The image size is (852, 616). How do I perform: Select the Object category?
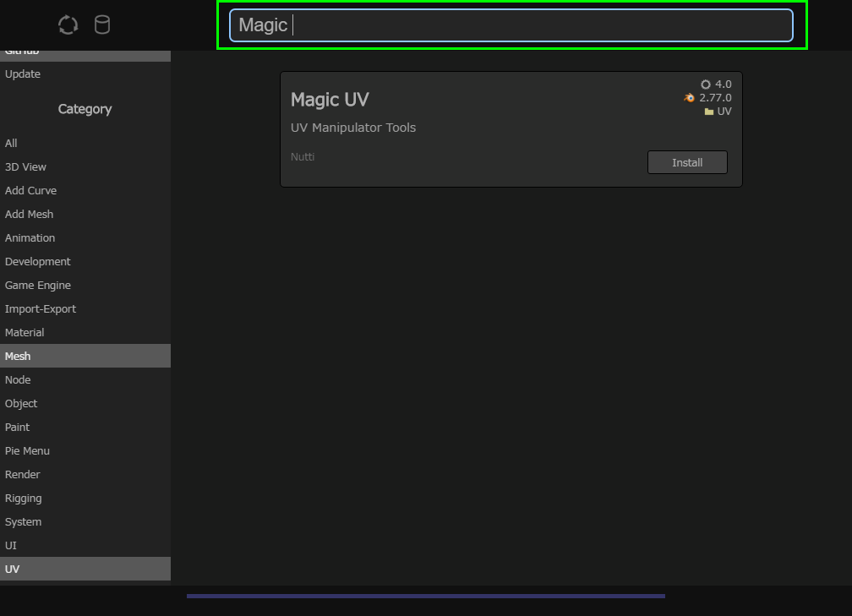85,404
